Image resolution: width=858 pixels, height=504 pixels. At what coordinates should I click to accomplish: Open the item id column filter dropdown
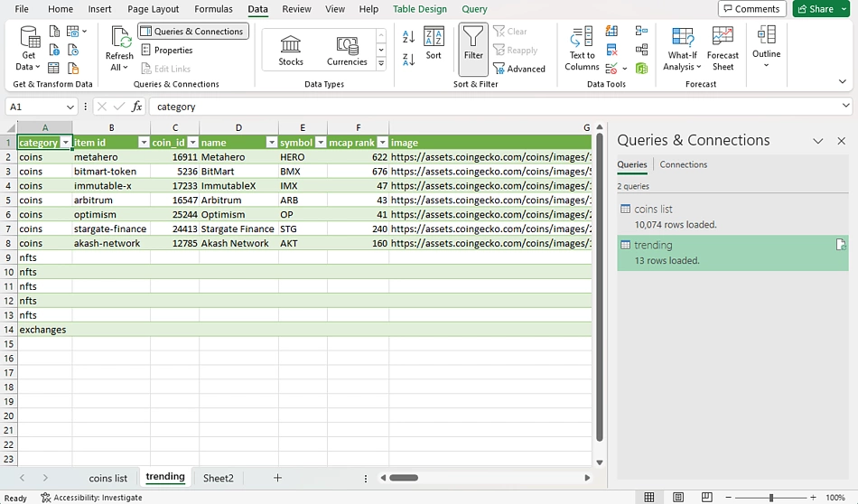coord(144,143)
